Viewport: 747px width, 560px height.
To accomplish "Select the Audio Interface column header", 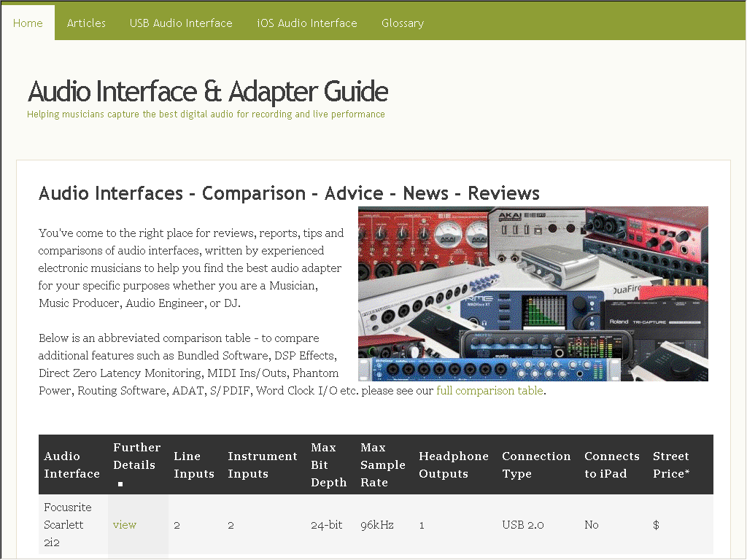I will [72, 464].
